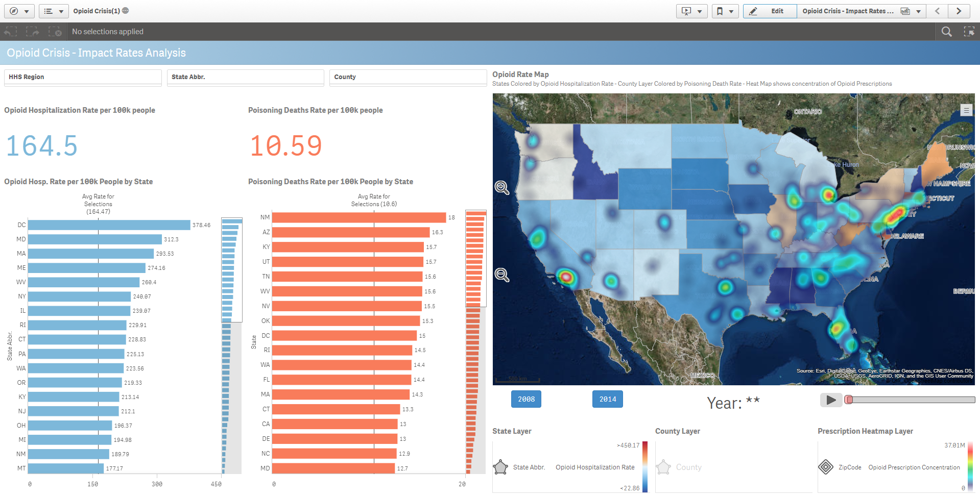Viewport: 980px width, 497px height.
Task: Click 'Poisoning Deaths Rate per 100k People by State' title
Action: pos(330,182)
